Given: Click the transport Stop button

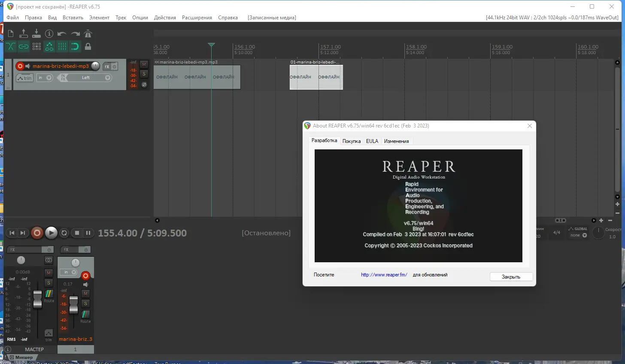Looking at the screenshot, I should pyautogui.click(x=77, y=233).
